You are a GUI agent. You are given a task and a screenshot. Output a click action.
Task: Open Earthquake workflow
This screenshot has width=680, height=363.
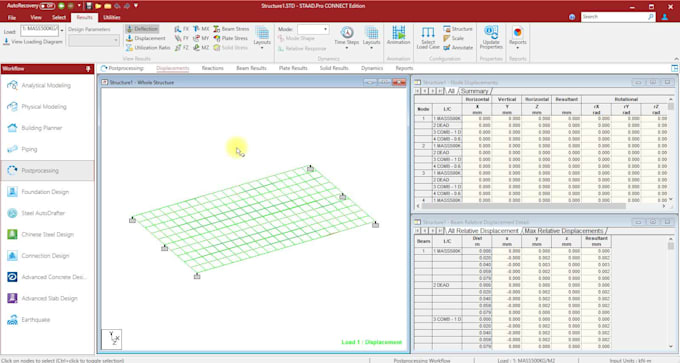point(47,320)
